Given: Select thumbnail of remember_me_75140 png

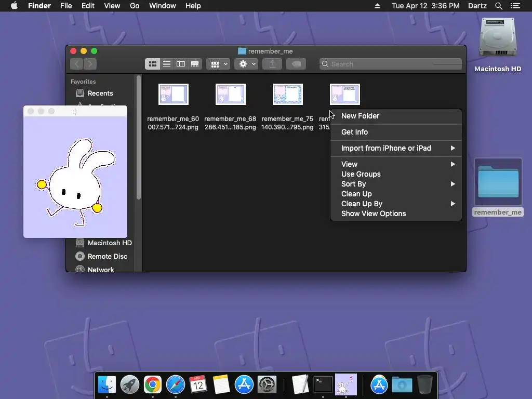Looking at the screenshot, I should pos(288,95).
